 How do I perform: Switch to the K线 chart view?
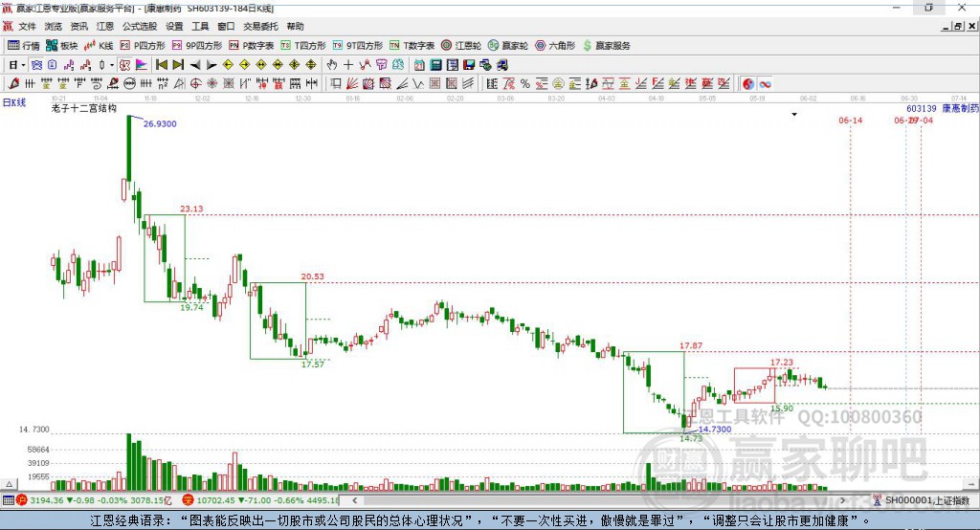tap(99, 46)
